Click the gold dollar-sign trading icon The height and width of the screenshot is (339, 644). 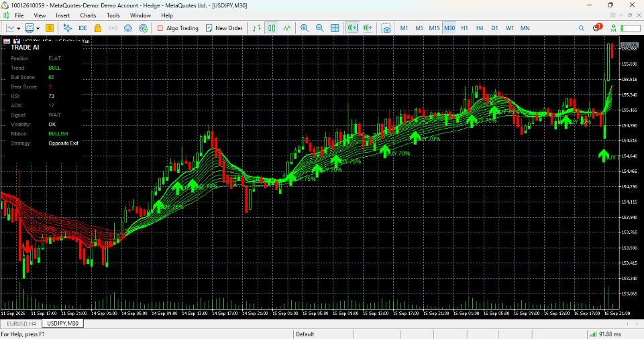(50, 28)
